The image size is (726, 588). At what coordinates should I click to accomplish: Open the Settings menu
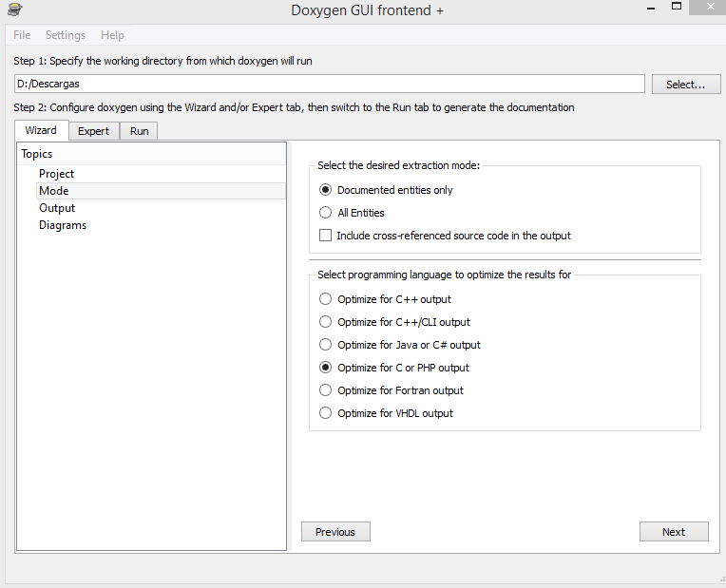[x=66, y=35]
